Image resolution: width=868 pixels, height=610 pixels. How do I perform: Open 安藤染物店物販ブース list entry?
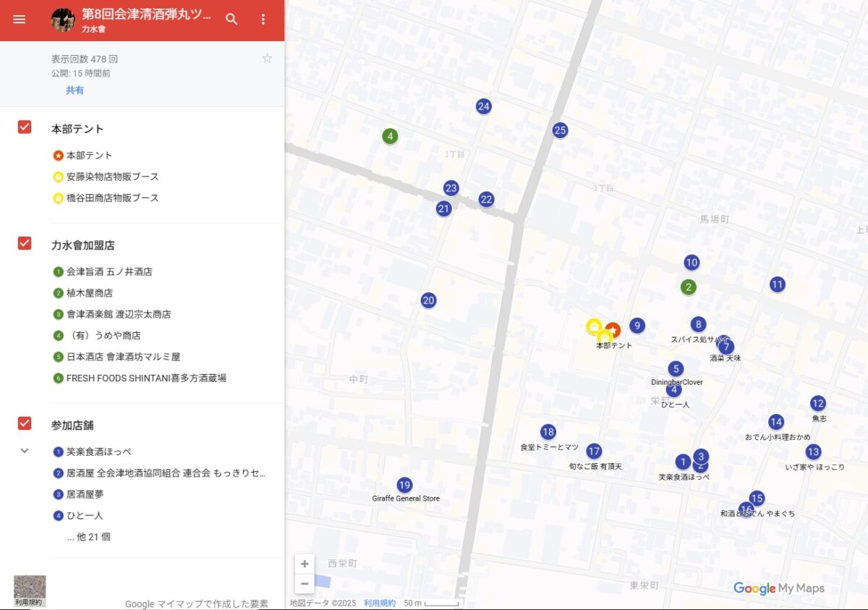click(113, 177)
